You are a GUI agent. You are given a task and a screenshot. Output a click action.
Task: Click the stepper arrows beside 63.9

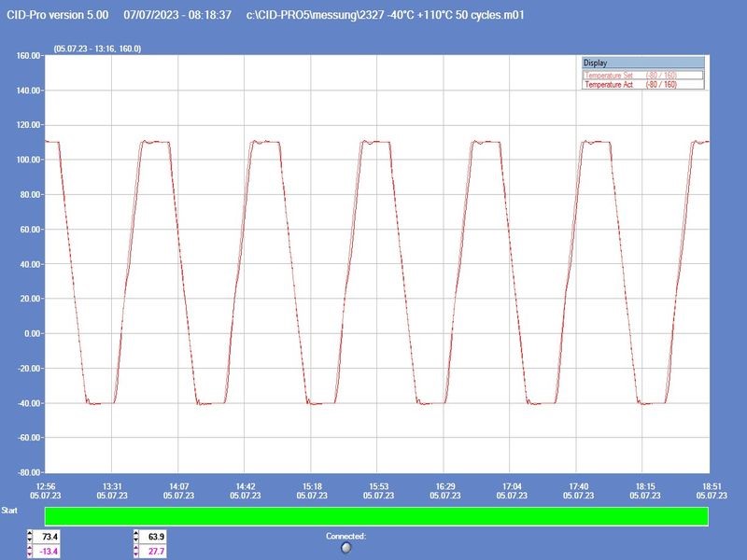(x=136, y=537)
